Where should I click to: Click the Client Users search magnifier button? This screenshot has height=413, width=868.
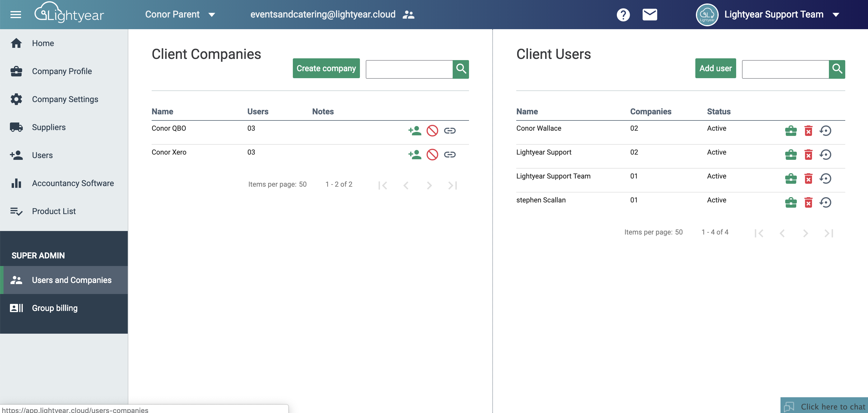click(x=837, y=69)
